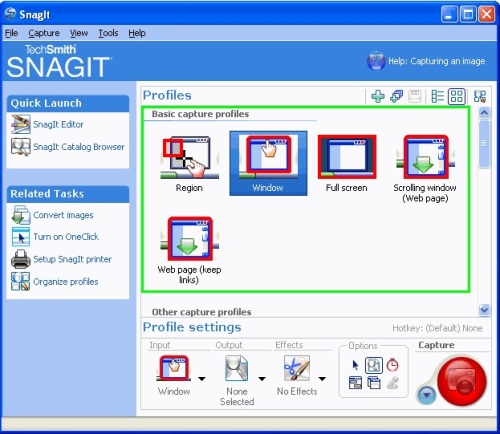This screenshot has height=434, width=500.
Task: Click the profiles scrollbar down arrow
Action: [484, 310]
